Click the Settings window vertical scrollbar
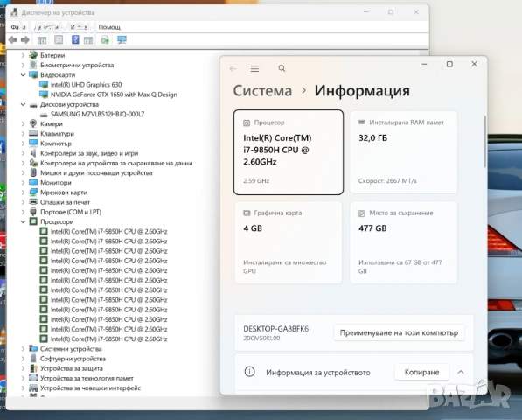 pos(485,141)
